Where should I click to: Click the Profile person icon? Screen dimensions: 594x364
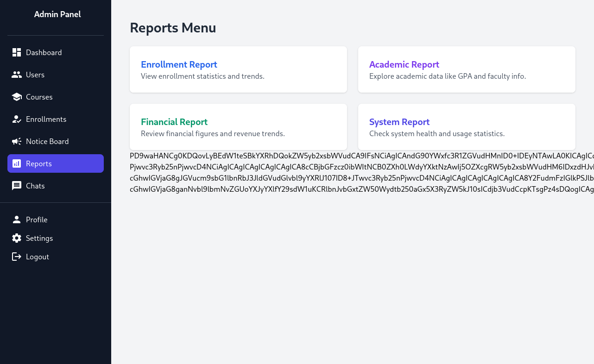click(17, 220)
